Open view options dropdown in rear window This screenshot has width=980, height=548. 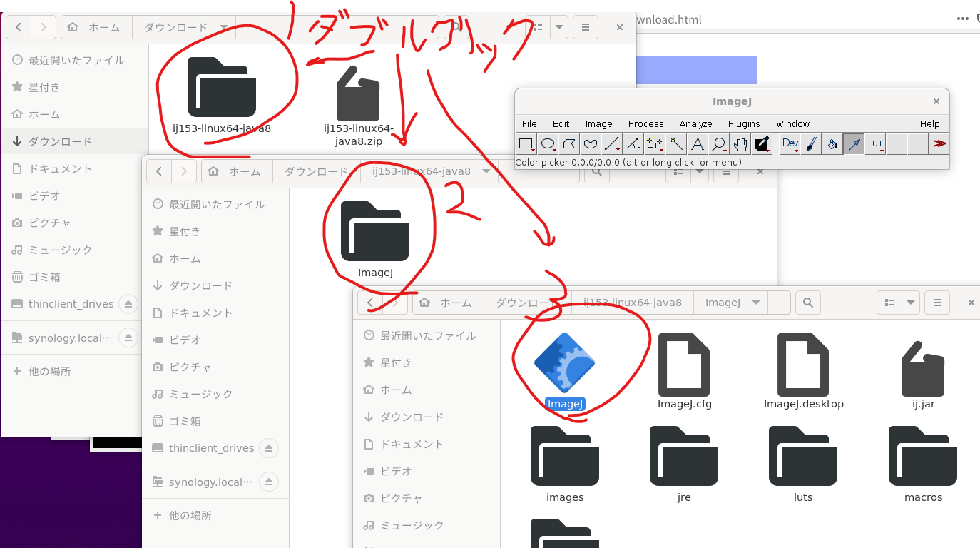[x=558, y=28]
